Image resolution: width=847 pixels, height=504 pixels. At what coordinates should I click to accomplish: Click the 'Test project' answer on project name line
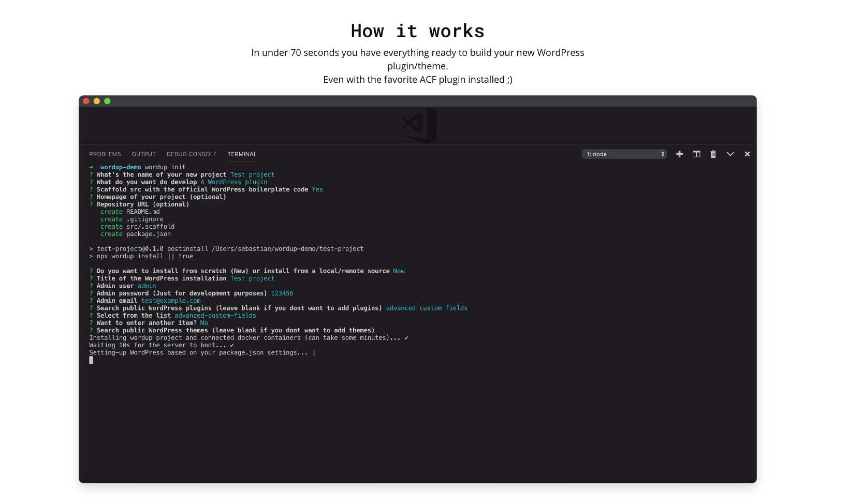click(253, 175)
